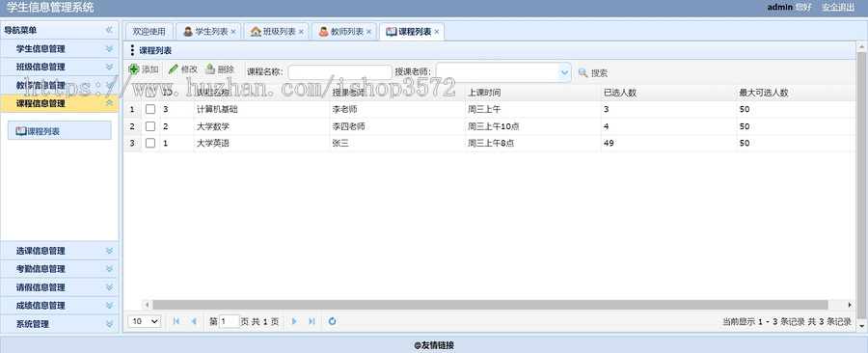The width and height of the screenshot is (868, 353).
Task: Expand 系统管理 menu section
Action: (x=109, y=324)
